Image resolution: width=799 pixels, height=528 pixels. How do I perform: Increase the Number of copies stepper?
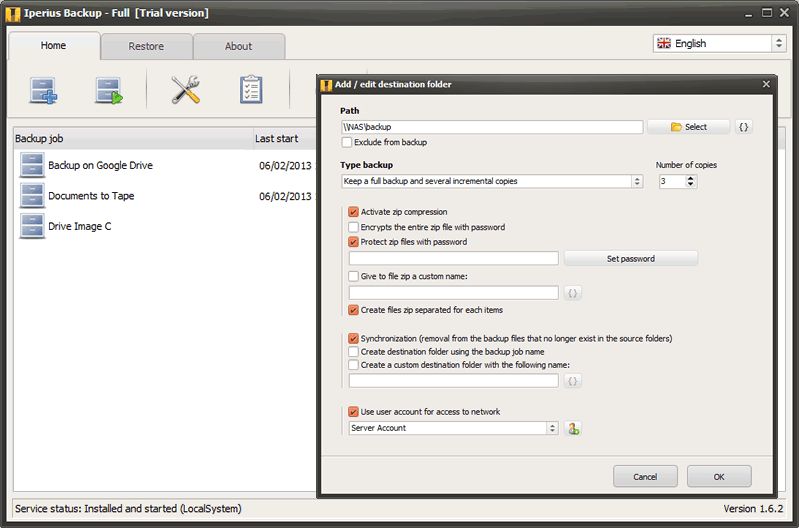[x=691, y=178]
